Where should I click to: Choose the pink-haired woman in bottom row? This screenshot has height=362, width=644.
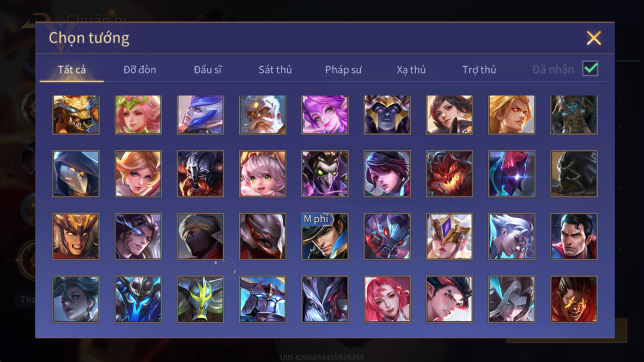(387, 299)
